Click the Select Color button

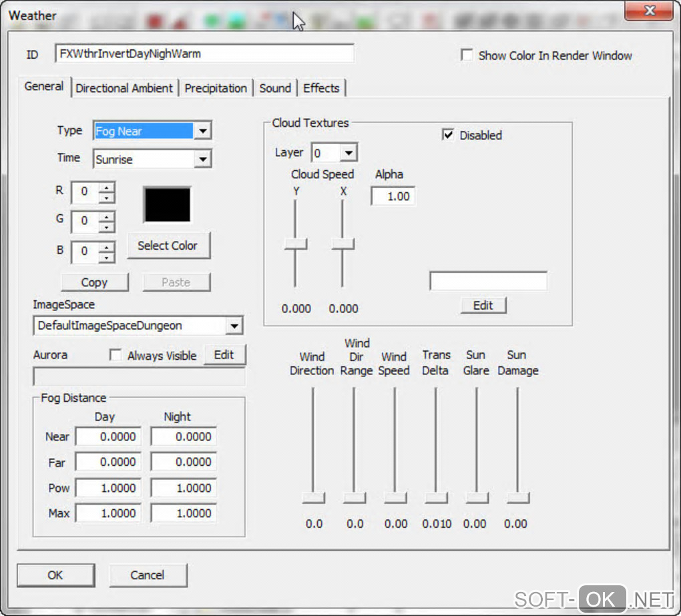pyautogui.click(x=168, y=246)
